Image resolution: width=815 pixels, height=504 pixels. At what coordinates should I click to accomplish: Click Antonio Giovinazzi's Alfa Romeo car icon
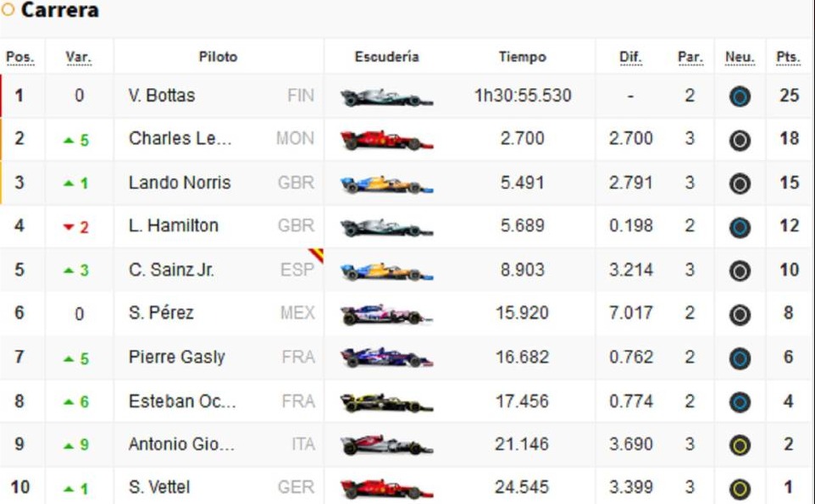(386, 446)
